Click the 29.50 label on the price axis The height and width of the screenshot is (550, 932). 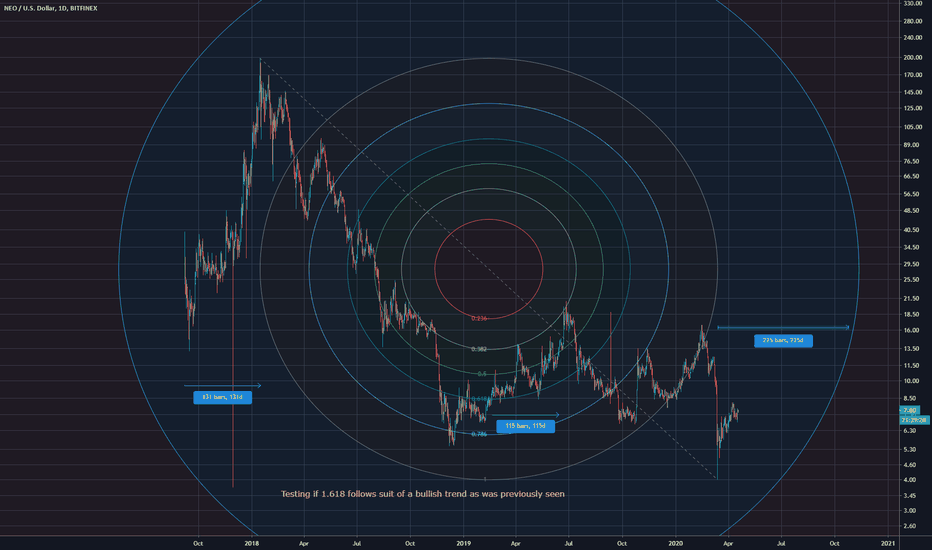[x=911, y=264]
